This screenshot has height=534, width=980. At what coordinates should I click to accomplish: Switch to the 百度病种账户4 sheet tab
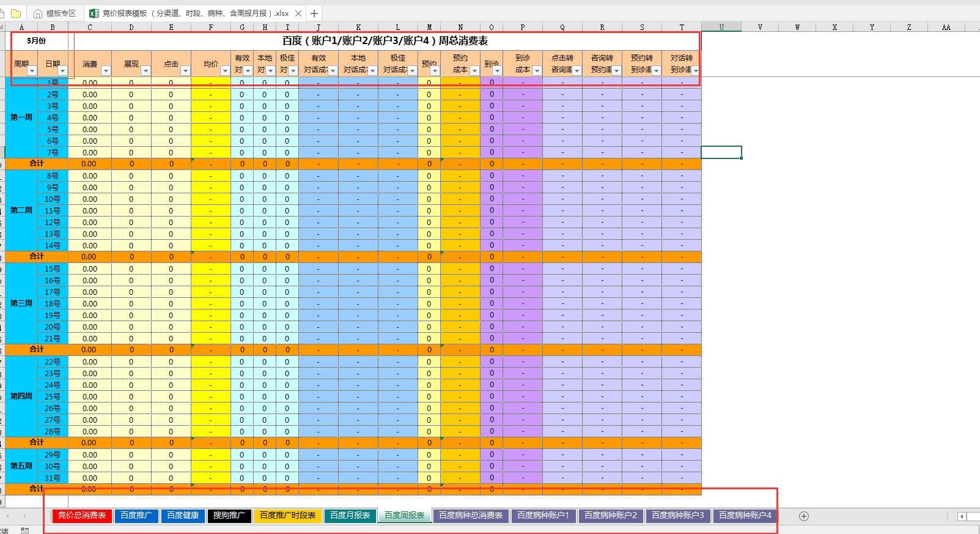tap(745, 516)
